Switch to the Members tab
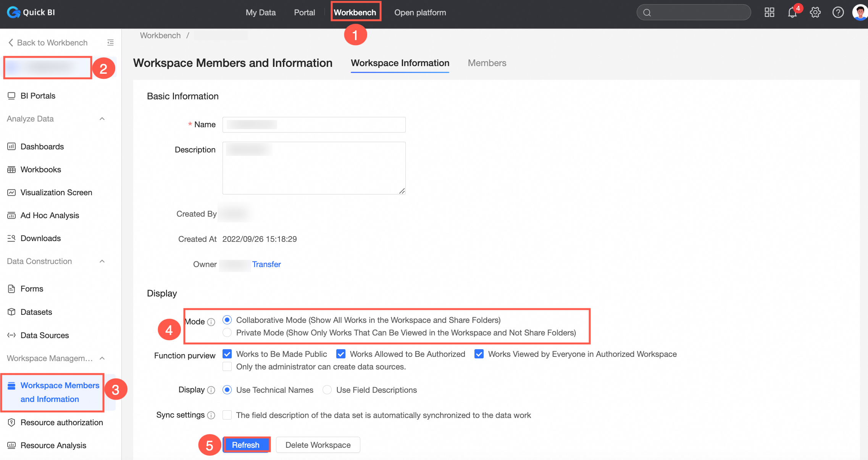 tap(487, 63)
